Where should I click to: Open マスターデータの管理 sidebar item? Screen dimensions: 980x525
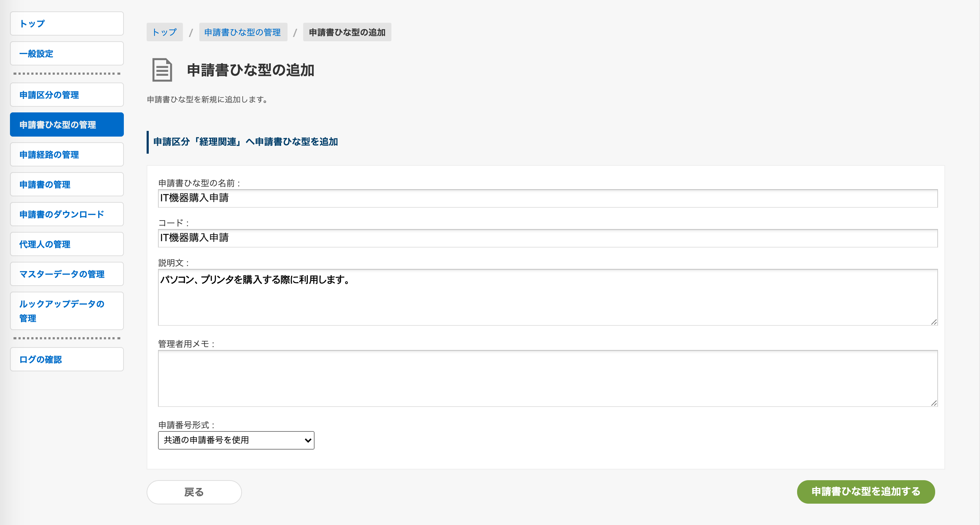point(67,274)
